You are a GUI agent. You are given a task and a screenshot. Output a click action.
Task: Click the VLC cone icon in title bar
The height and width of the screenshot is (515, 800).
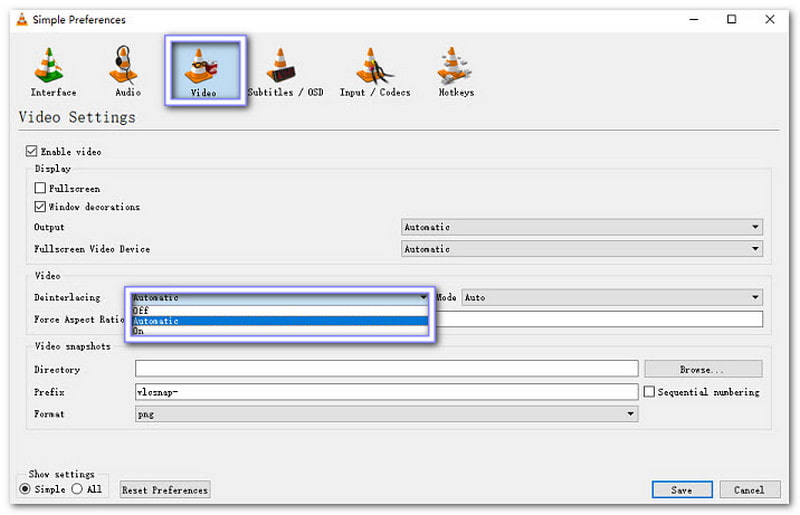[19, 19]
